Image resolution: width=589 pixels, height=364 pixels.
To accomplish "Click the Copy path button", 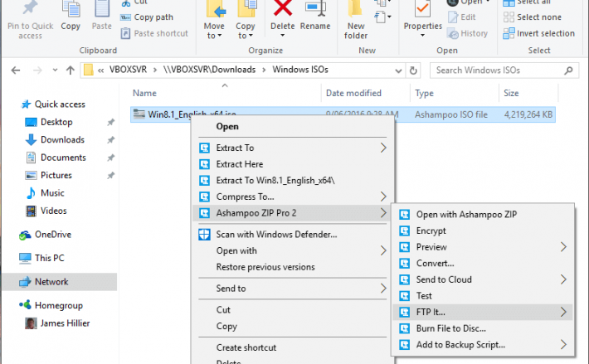I will click(147, 17).
